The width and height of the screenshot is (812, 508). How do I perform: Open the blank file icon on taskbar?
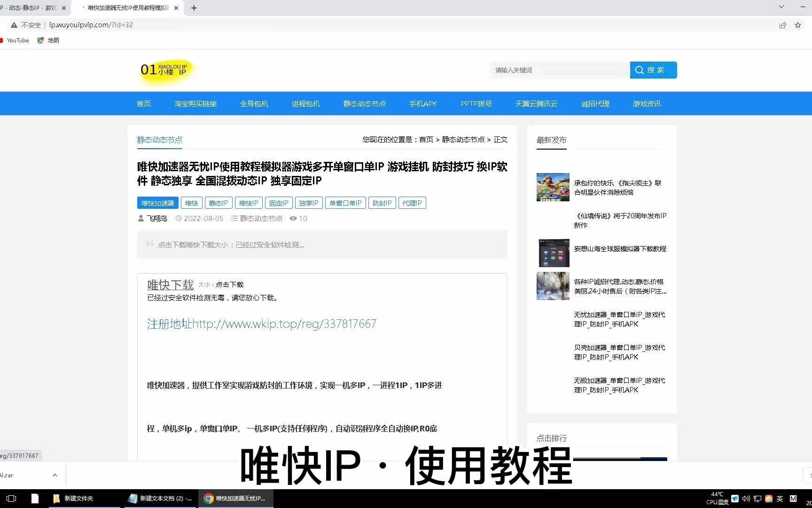click(x=35, y=499)
